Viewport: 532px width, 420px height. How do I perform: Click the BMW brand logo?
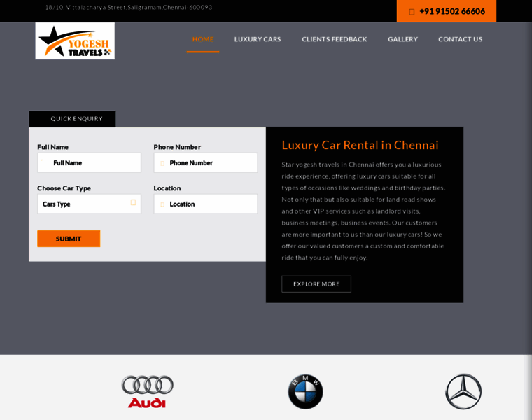coord(305,391)
